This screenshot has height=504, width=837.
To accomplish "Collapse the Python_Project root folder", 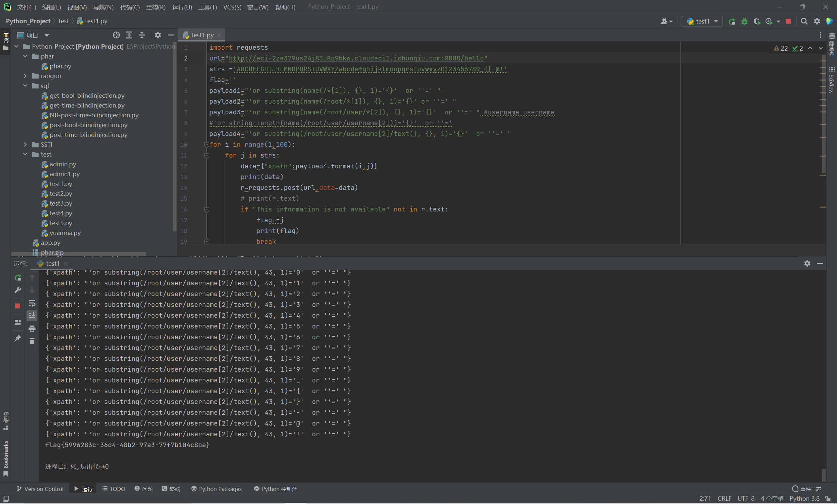I will point(17,46).
